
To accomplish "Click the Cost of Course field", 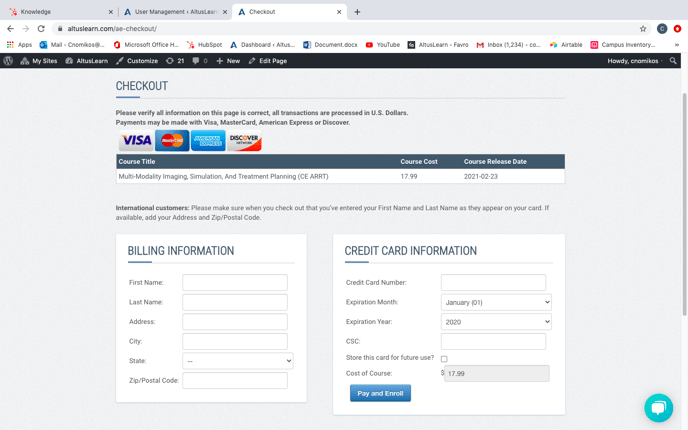I will (496, 373).
